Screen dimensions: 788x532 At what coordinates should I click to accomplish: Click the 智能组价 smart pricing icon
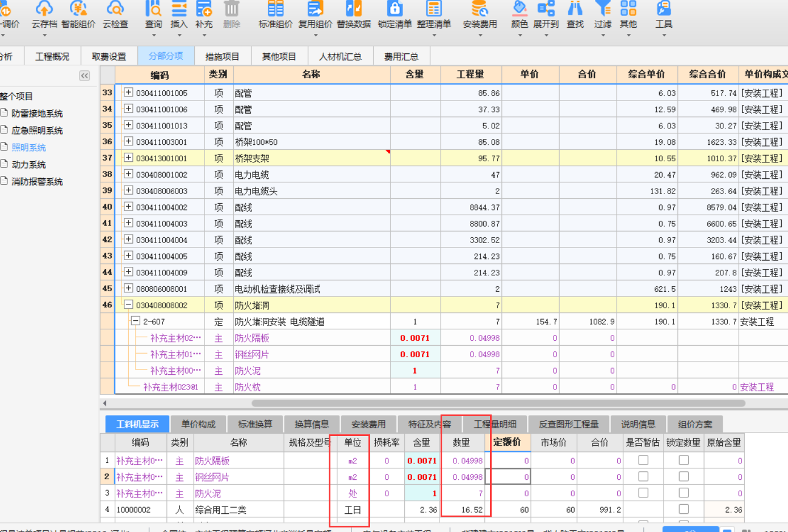[78, 9]
